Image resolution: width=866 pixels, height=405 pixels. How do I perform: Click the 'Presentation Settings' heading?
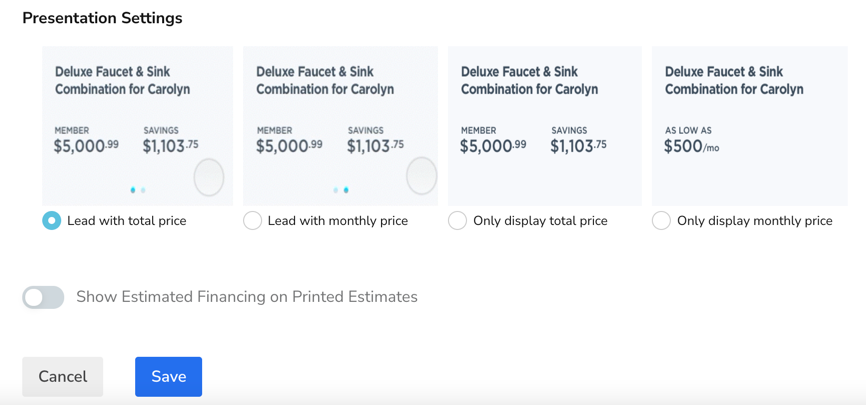(102, 18)
